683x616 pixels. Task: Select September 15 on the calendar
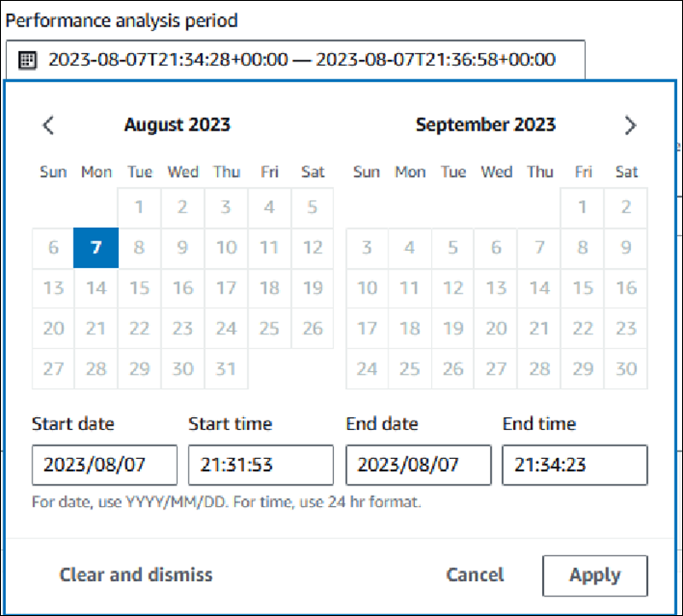(x=583, y=289)
